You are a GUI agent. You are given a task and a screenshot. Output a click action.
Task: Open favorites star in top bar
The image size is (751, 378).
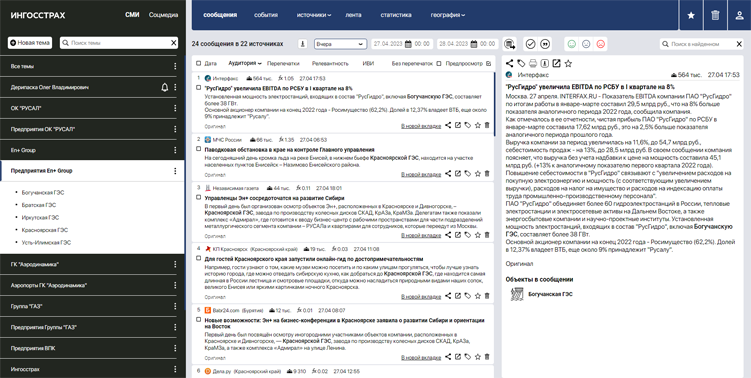click(x=691, y=15)
